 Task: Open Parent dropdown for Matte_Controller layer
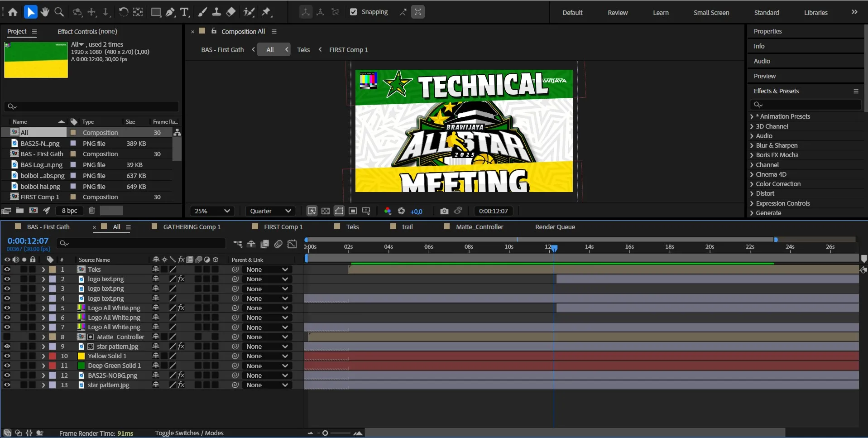pos(267,337)
